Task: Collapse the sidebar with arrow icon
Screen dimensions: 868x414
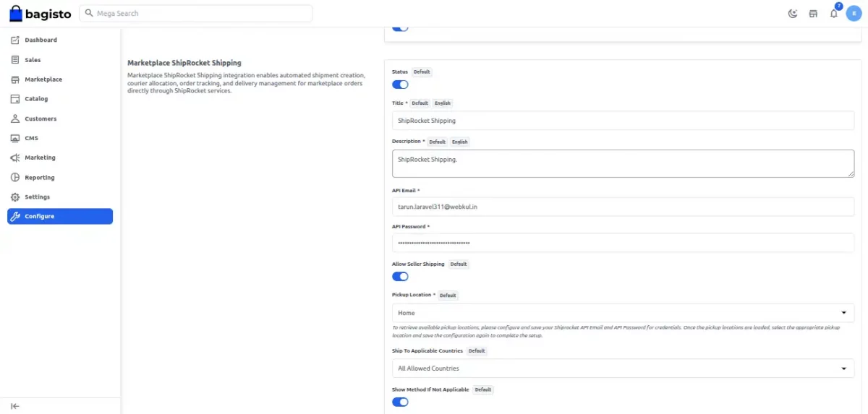Action: tap(15, 406)
